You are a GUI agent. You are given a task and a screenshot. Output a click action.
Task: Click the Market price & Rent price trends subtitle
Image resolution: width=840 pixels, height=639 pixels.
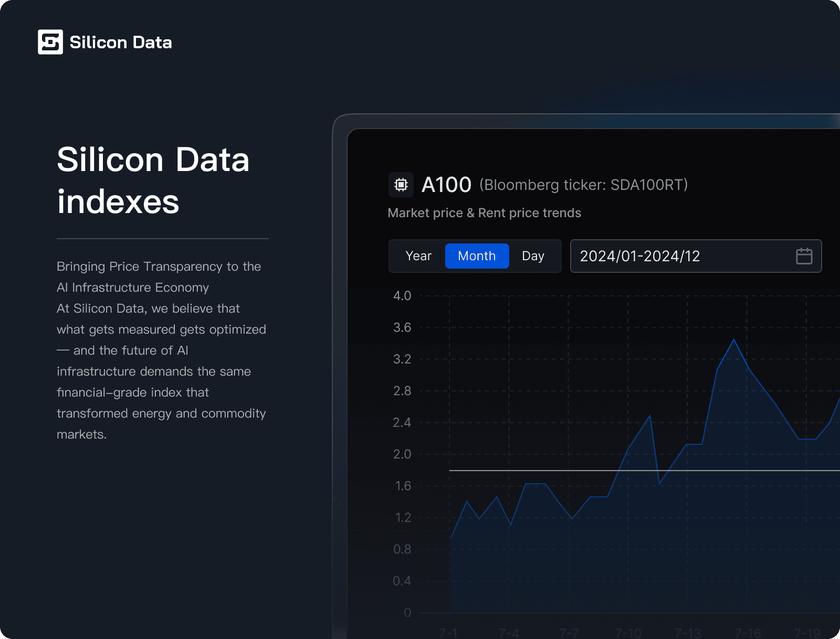coord(484,213)
